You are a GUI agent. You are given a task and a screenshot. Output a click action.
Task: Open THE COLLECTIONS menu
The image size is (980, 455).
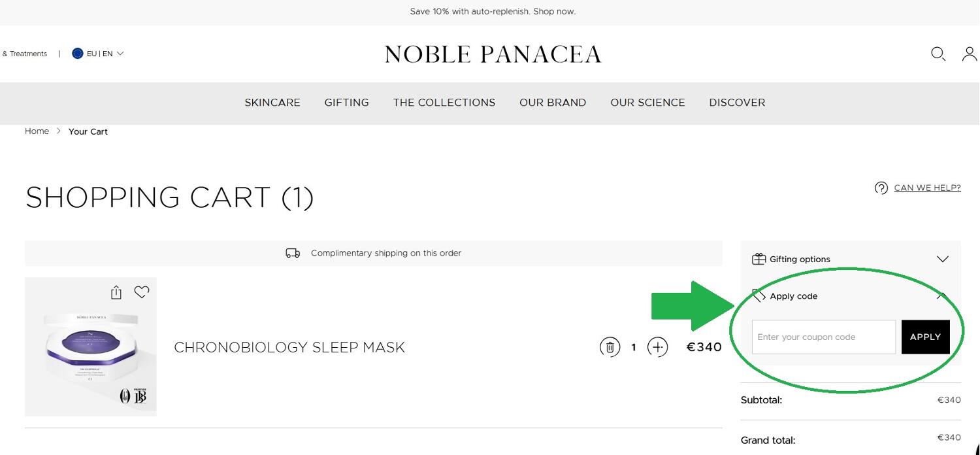point(444,103)
